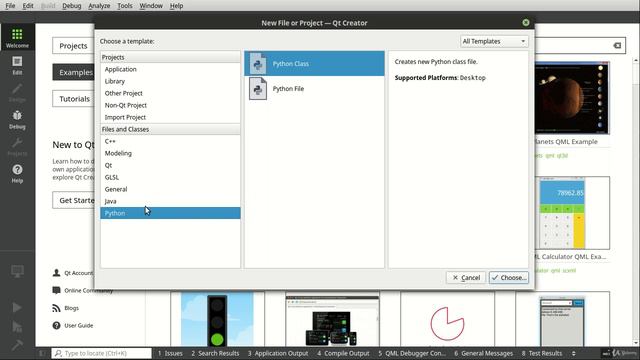Open the QML Debugger Console pane

click(412, 353)
